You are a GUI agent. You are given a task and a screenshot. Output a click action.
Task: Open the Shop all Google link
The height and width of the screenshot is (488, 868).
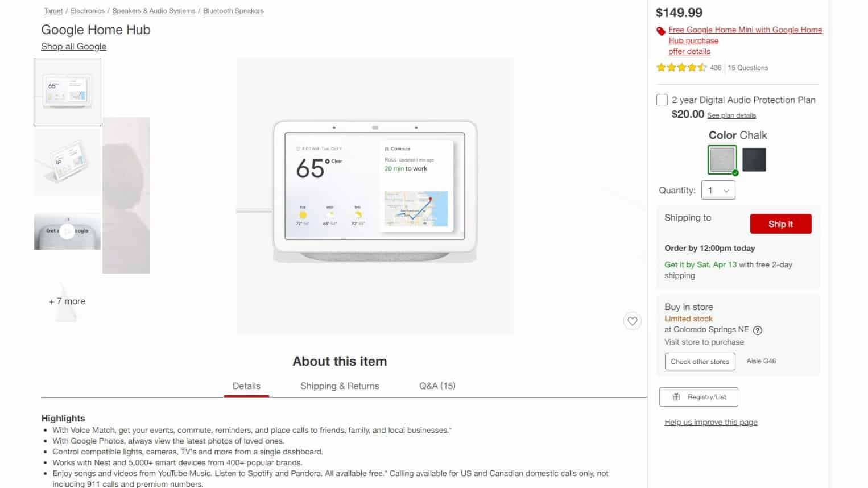pyautogui.click(x=73, y=47)
